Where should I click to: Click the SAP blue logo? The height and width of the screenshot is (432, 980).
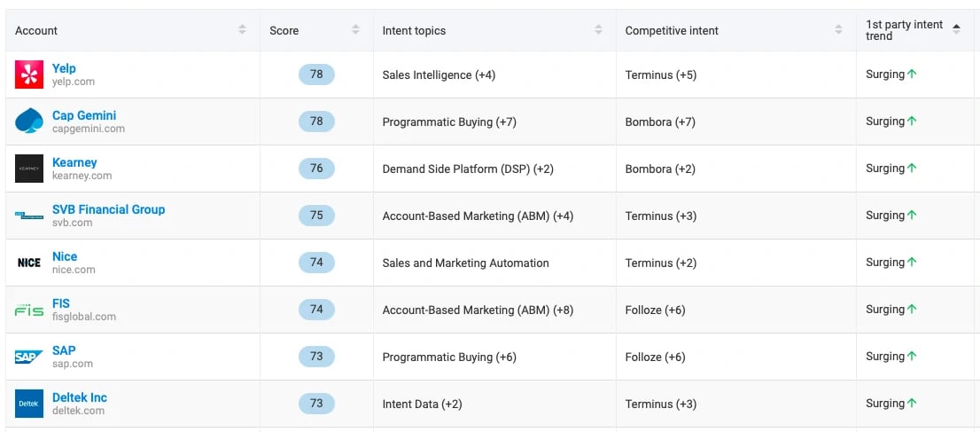[x=29, y=357]
